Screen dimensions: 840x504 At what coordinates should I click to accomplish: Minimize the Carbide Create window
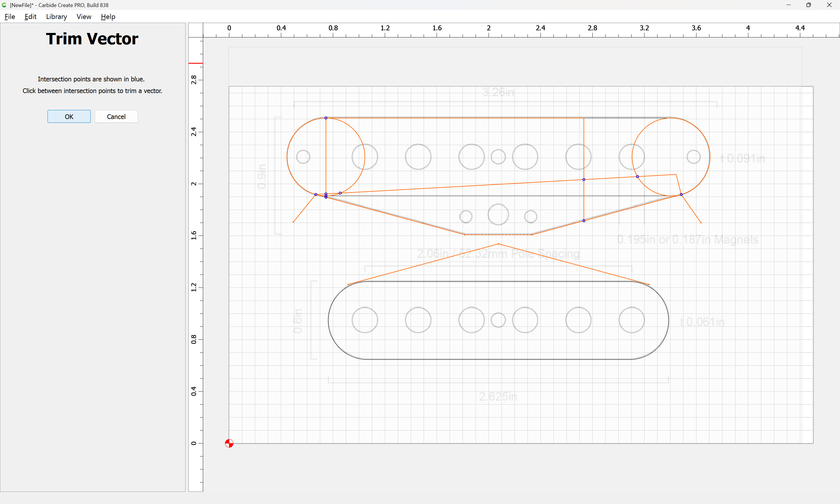[788, 5]
